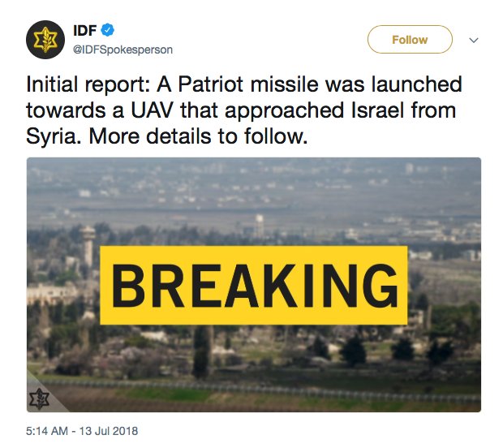Click the word "Syria" in the tweet
The height and width of the screenshot is (448, 503).
51,136
